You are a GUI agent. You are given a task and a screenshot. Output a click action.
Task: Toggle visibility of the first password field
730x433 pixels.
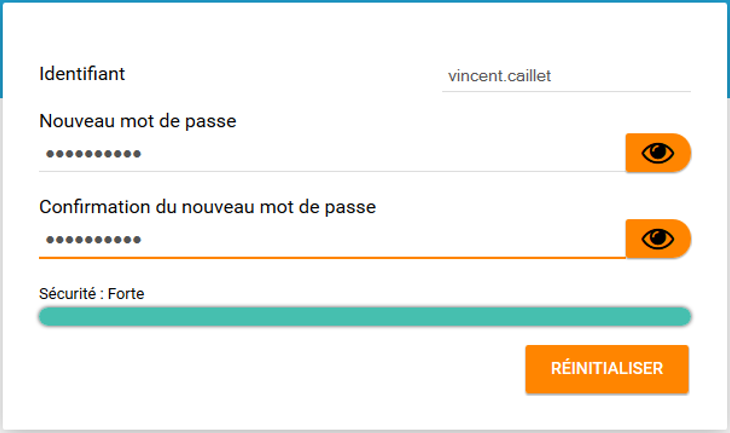658,153
